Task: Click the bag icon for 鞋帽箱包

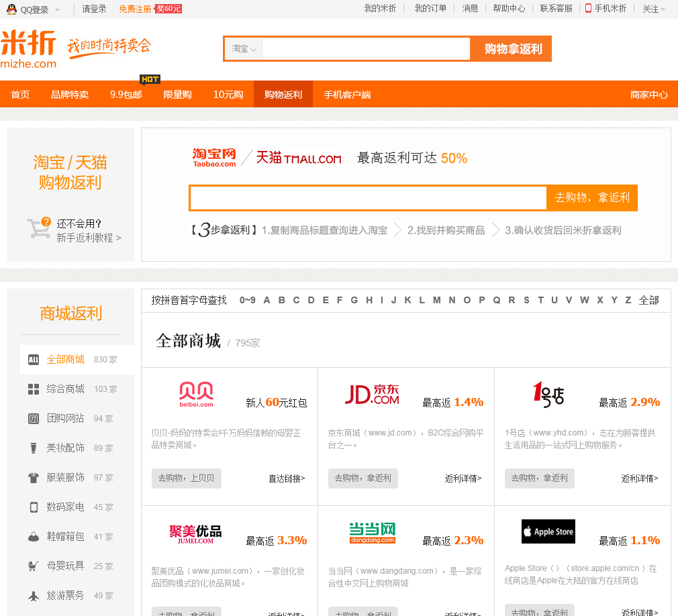Action: [34, 536]
